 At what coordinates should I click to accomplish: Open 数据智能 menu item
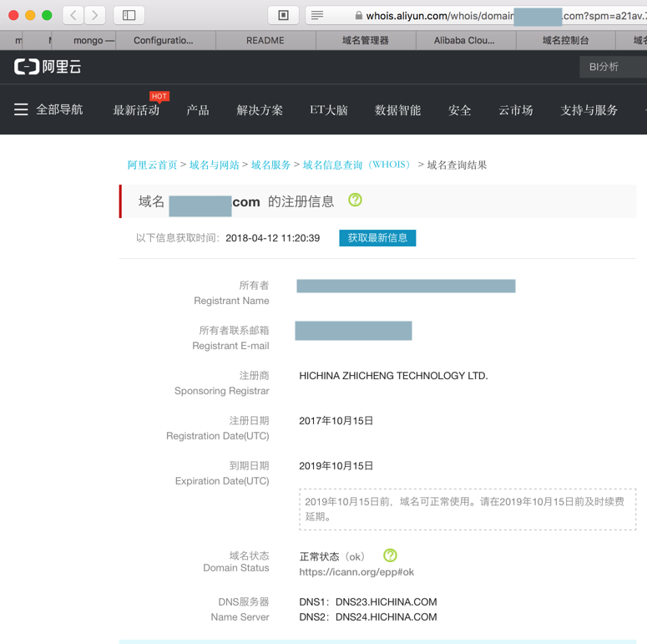tap(397, 110)
